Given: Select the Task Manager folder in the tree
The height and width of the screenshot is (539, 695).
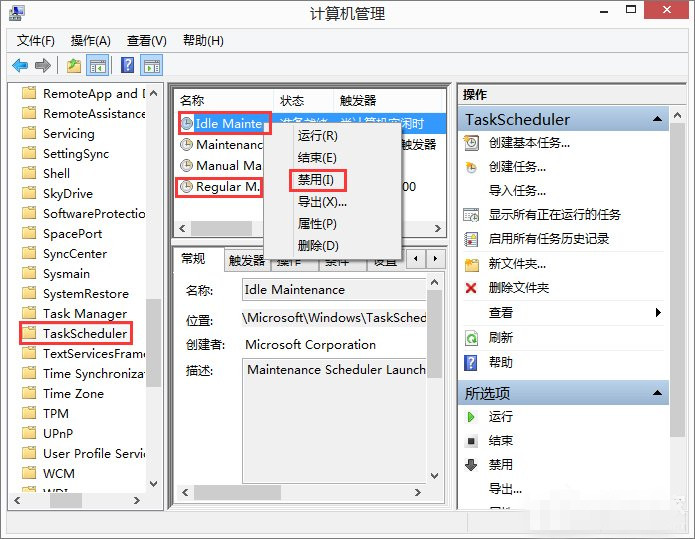Looking at the screenshot, I should [x=85, y=314].
